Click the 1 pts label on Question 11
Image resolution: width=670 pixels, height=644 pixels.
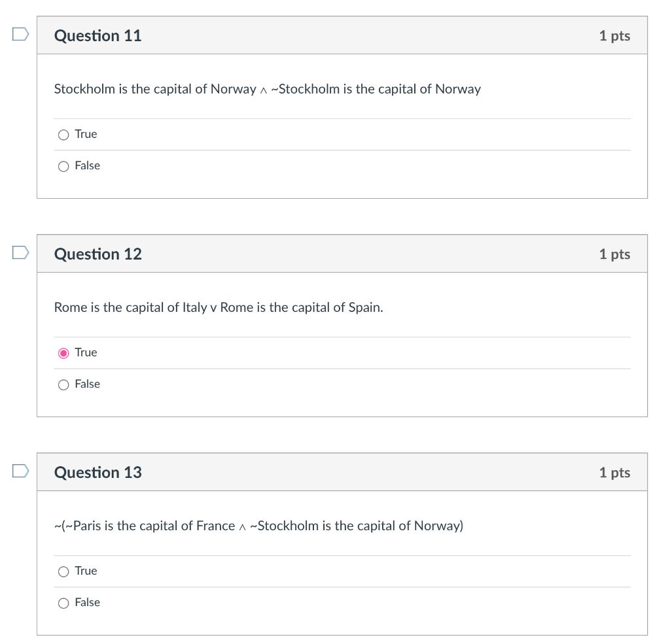(614, 35)
